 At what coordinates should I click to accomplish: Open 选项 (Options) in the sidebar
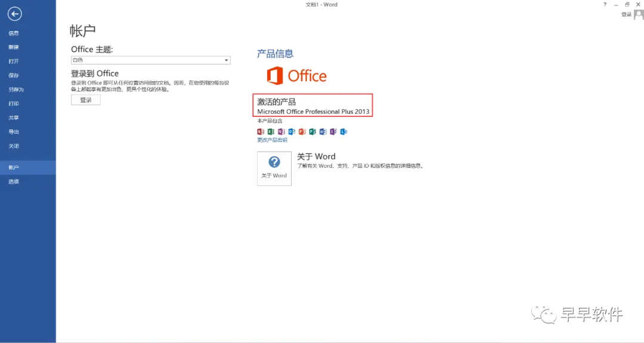[28, 181]
